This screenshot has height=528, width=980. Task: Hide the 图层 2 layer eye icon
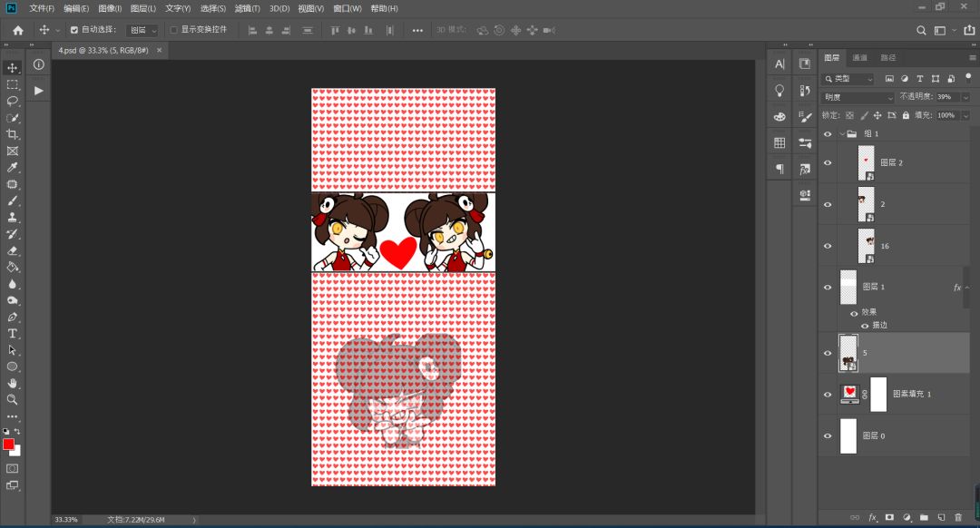828,163
